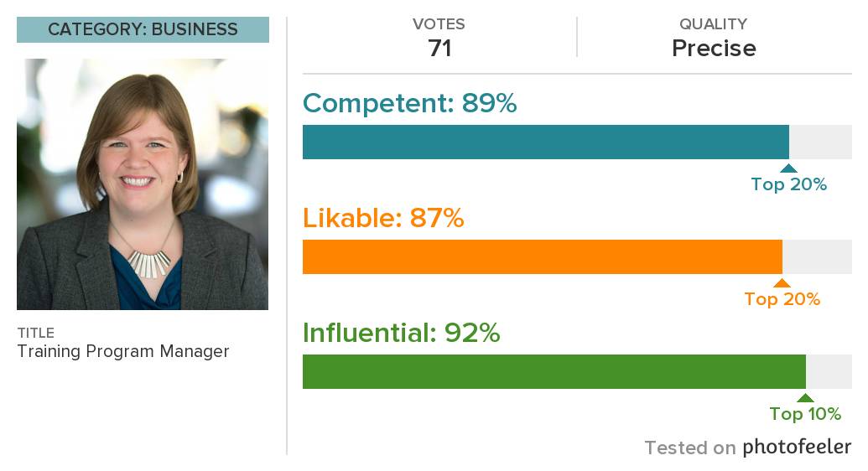
Task: Click the Votes count 71
Action: click(439, 48)
